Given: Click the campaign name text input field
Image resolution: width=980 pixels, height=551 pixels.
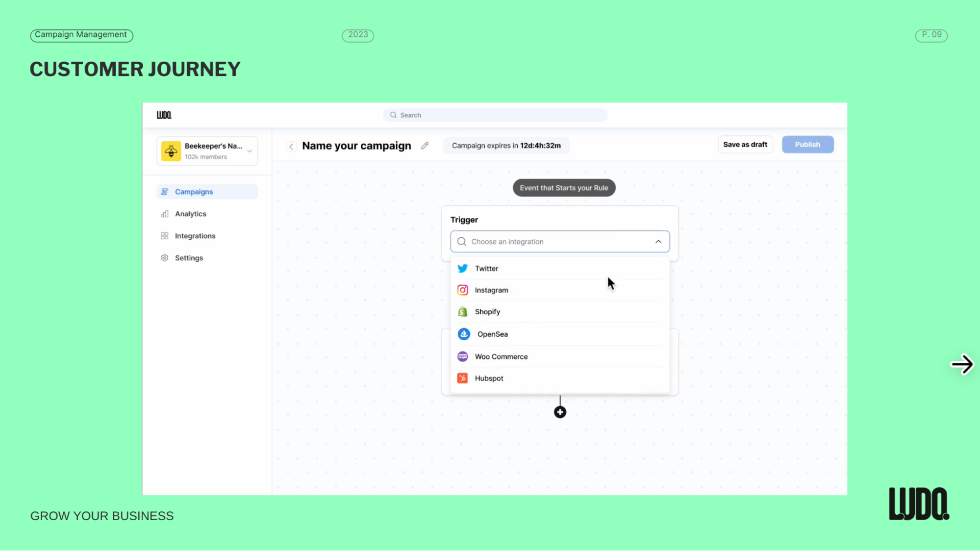Looking at the screenshot, I should coord(357,145).
